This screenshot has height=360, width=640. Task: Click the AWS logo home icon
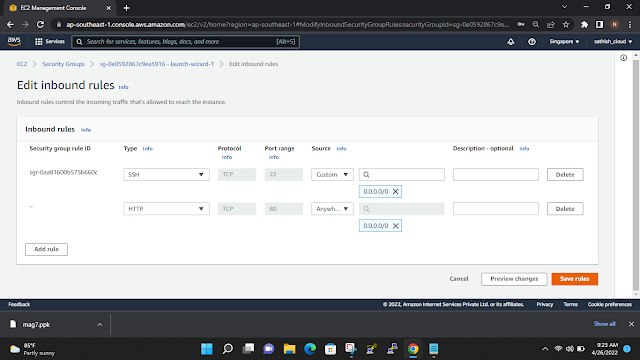tap(14, 41)
